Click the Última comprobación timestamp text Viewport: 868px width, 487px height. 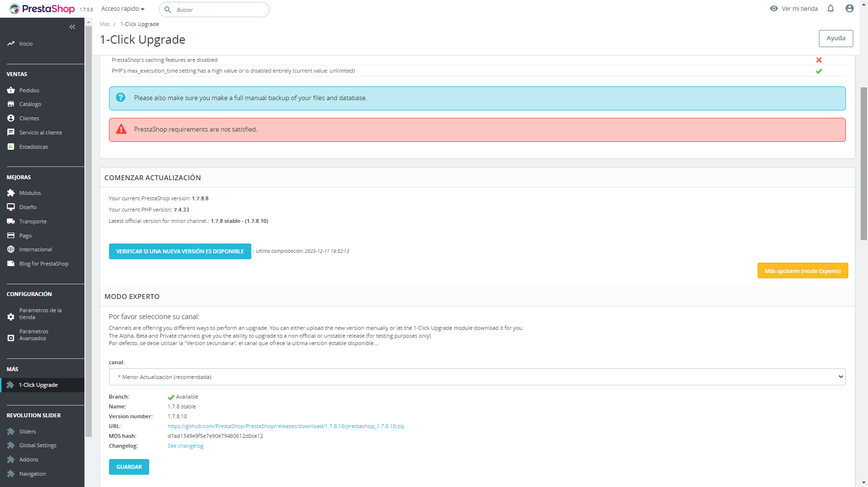302,251
